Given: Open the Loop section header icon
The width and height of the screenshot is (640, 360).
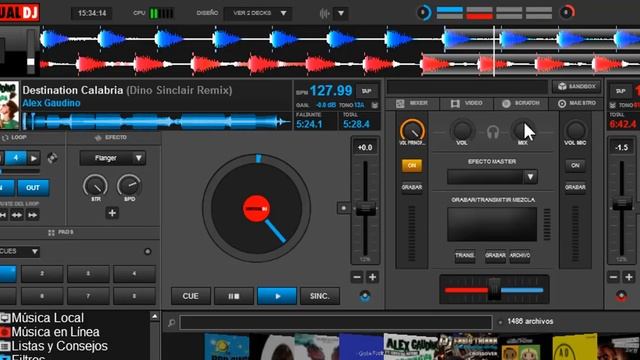Looking at the screenshot, I should (5, 138).
